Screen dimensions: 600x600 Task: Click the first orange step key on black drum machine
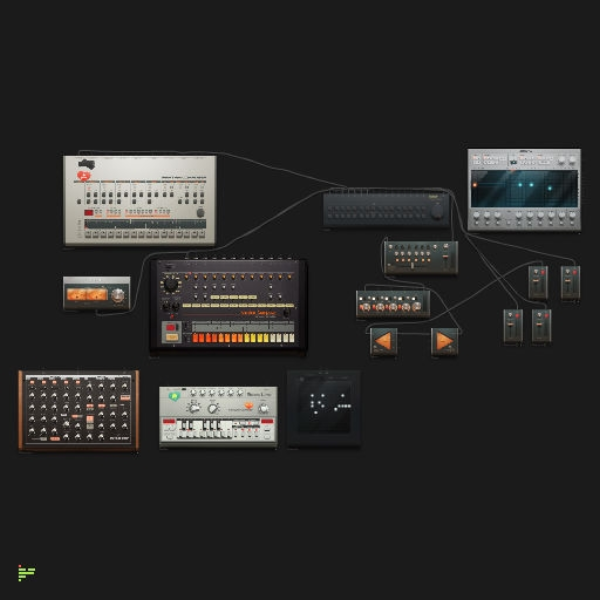195,338
